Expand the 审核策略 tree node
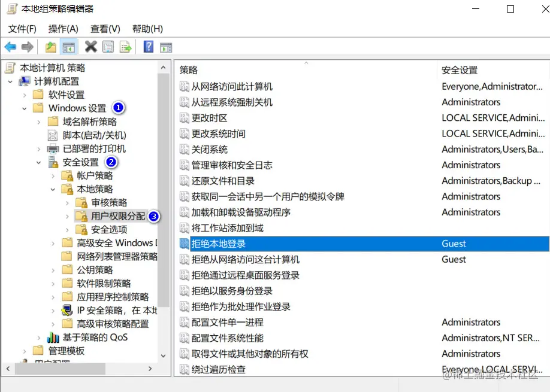This screenshot has height=392, width=550. pyautogui.click(x=67, y=203)
